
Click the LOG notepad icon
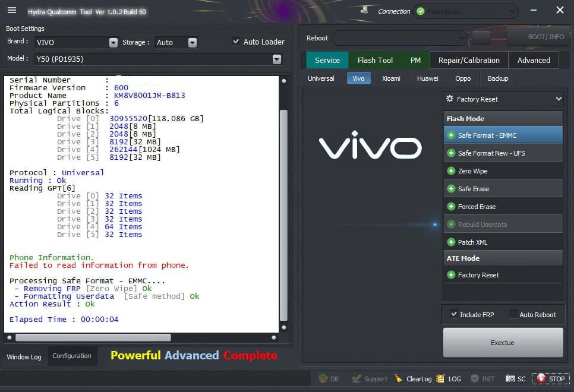(440, 378)
